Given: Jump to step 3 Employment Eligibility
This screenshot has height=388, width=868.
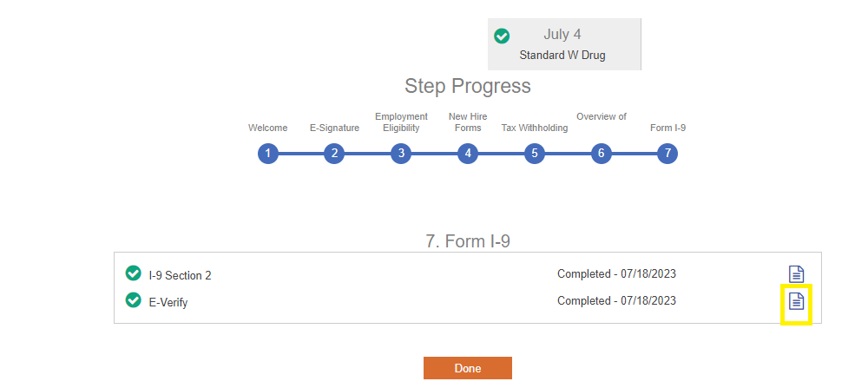Looking at the screenshot, I should pyautogui.click(x=401, y=154).
